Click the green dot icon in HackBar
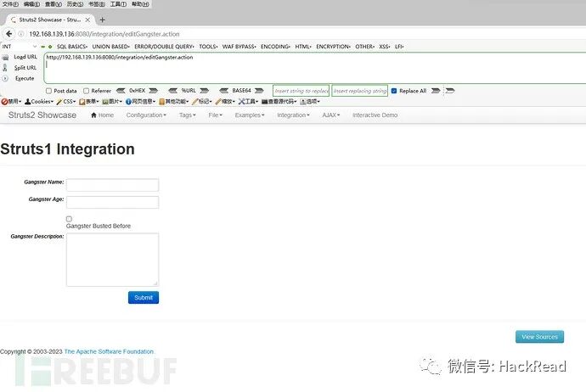 (x=50, y=47)
